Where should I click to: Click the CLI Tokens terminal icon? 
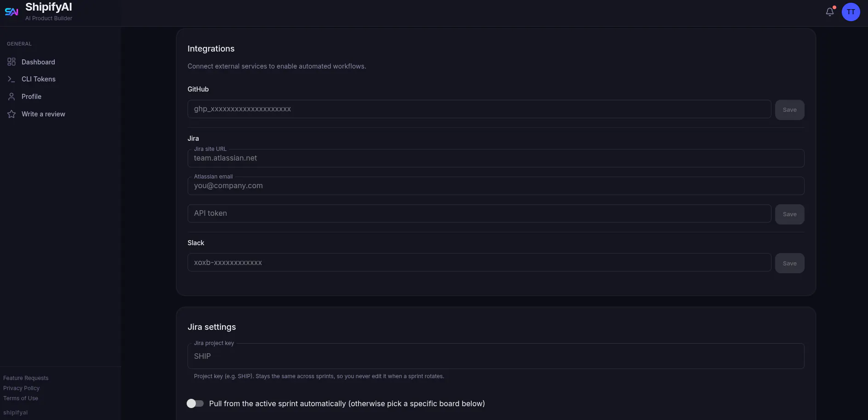coord(11,79)
